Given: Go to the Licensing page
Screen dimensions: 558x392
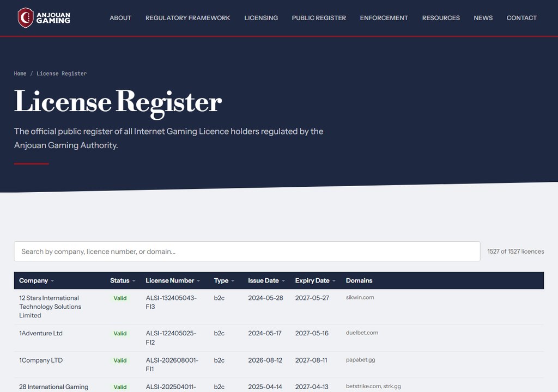Looking at the screenshot, I should click(261, 18).
